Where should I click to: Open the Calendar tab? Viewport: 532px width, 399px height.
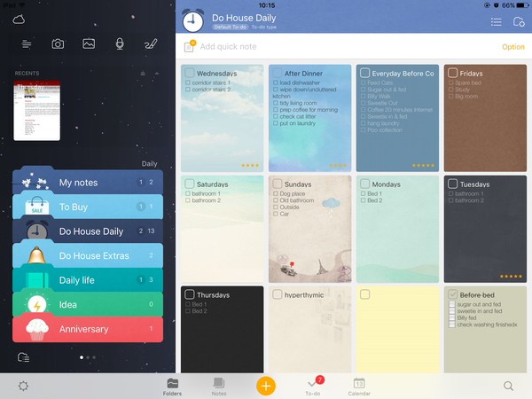point(359,386)
